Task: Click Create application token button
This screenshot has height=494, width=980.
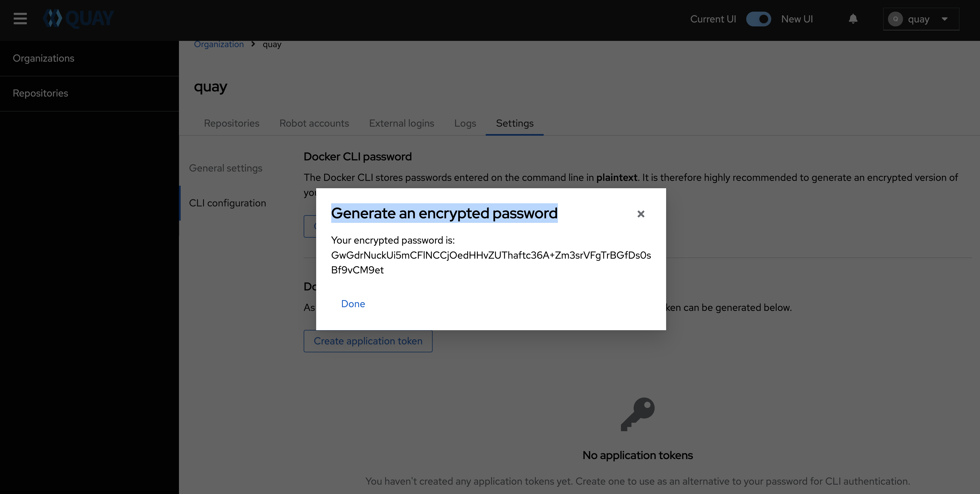Action: [x=368, y=341]
